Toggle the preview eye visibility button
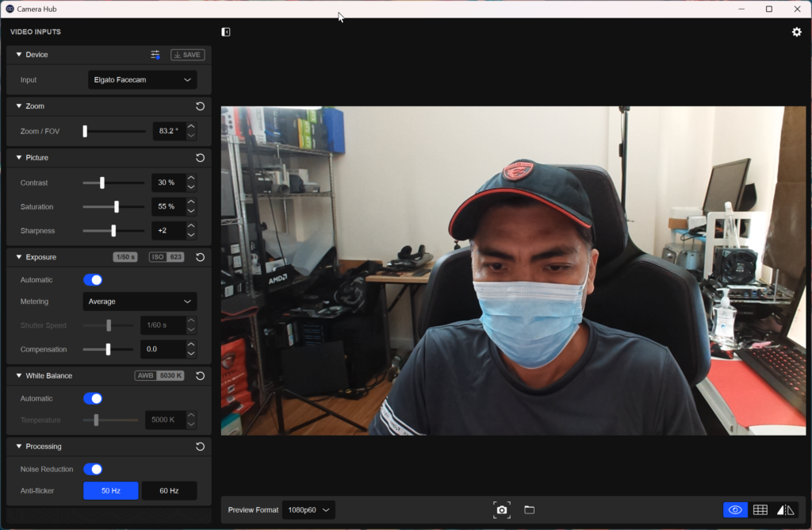 click(735, 509)
